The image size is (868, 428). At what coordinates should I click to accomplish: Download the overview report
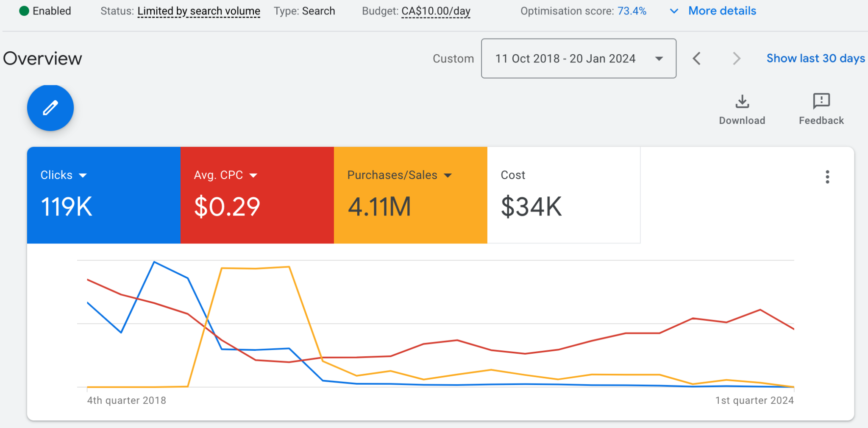(742, 108)
